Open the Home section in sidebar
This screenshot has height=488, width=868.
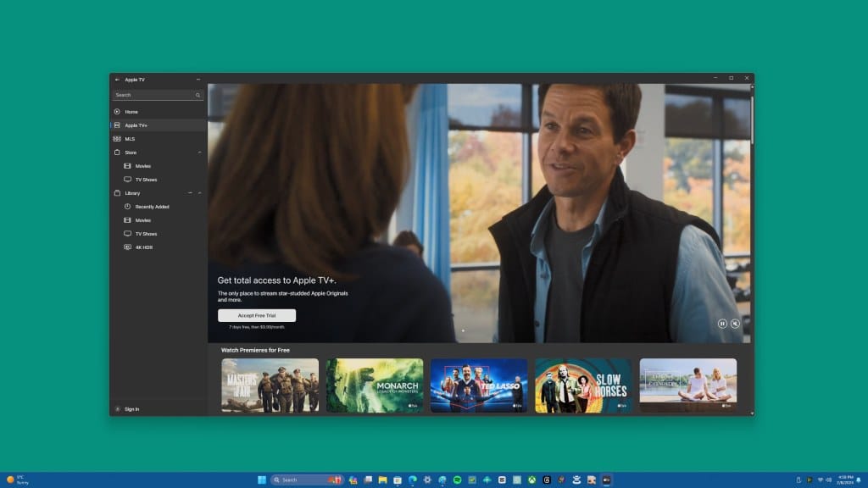[131, 112]
